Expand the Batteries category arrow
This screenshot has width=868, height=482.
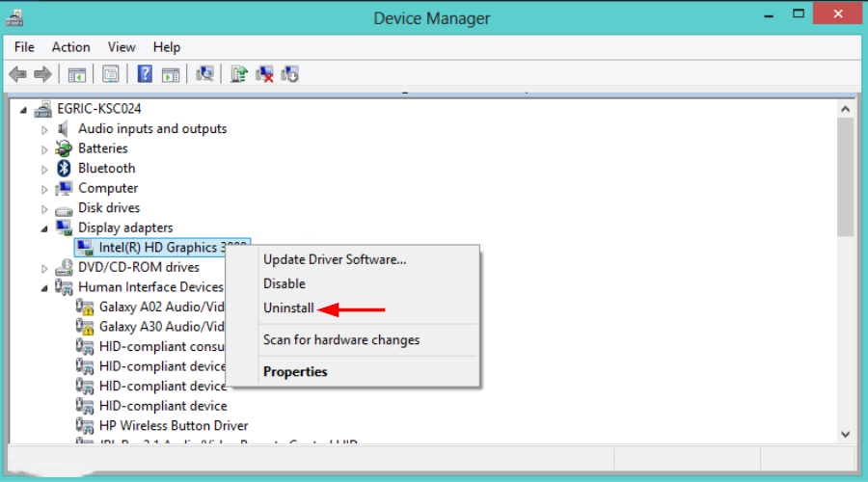click(44, 148)
